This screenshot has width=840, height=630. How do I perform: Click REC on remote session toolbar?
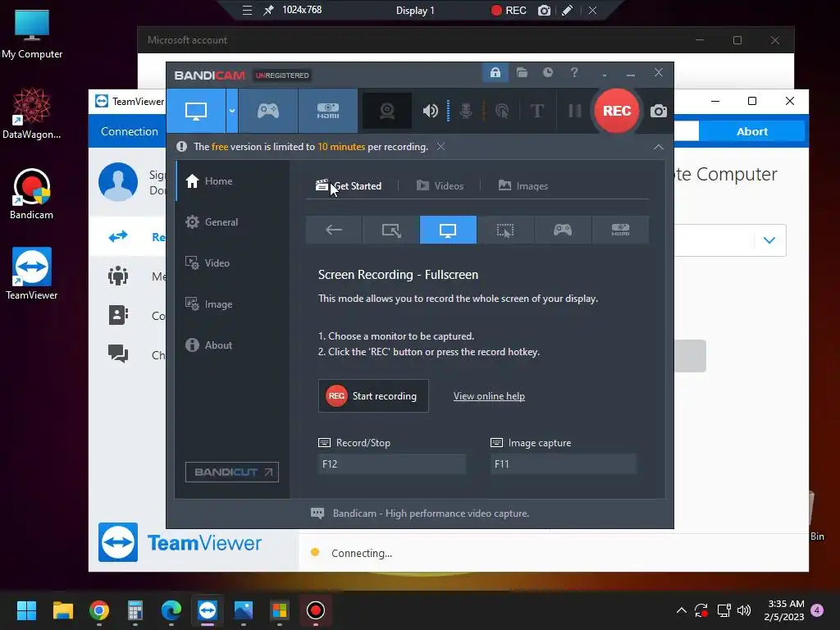click(x=509, y=10)
